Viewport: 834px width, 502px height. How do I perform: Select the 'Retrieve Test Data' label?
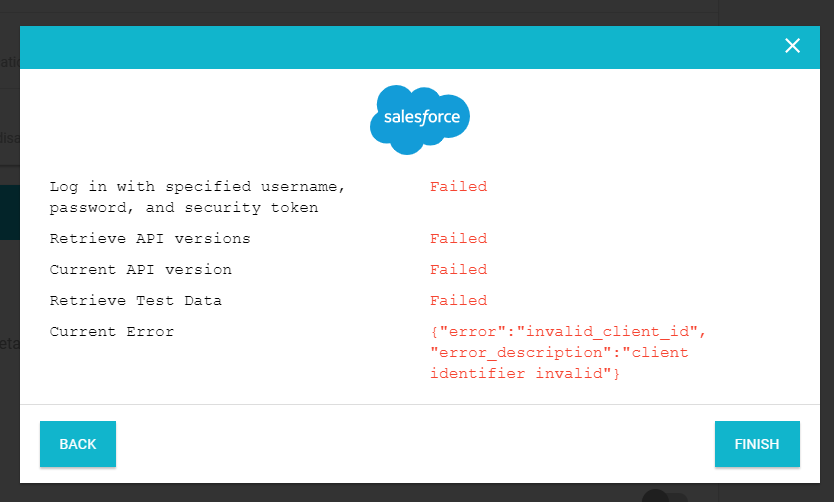tap(135, 301)
